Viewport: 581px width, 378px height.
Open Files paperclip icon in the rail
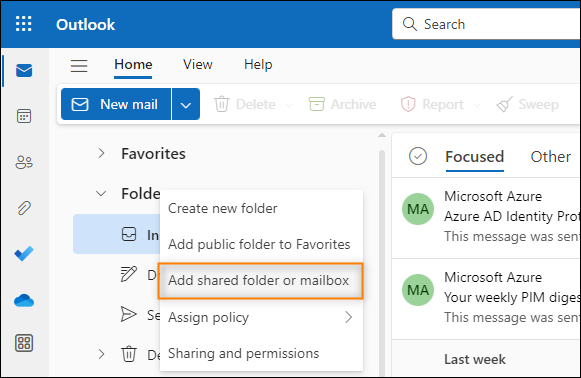pos(24,208)
